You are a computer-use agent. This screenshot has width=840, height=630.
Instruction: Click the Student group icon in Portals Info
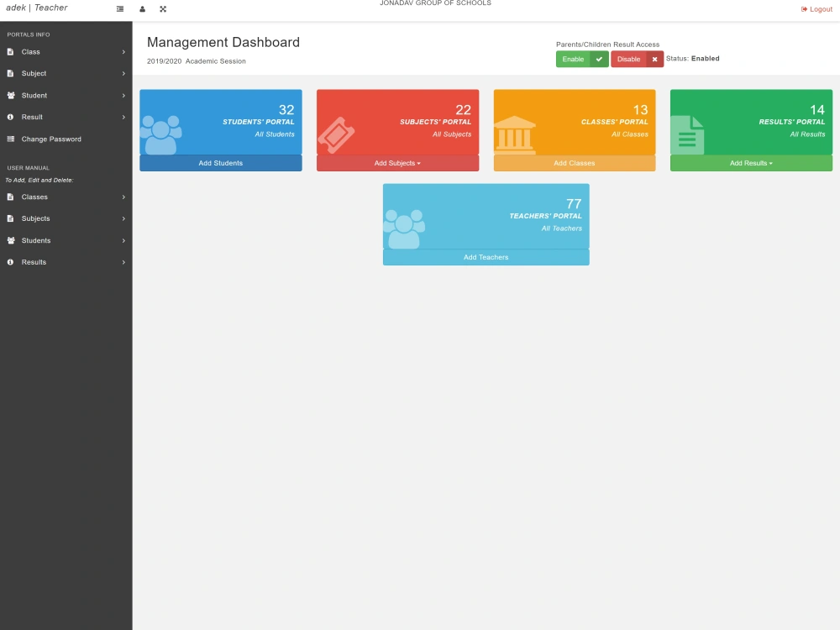11,96
